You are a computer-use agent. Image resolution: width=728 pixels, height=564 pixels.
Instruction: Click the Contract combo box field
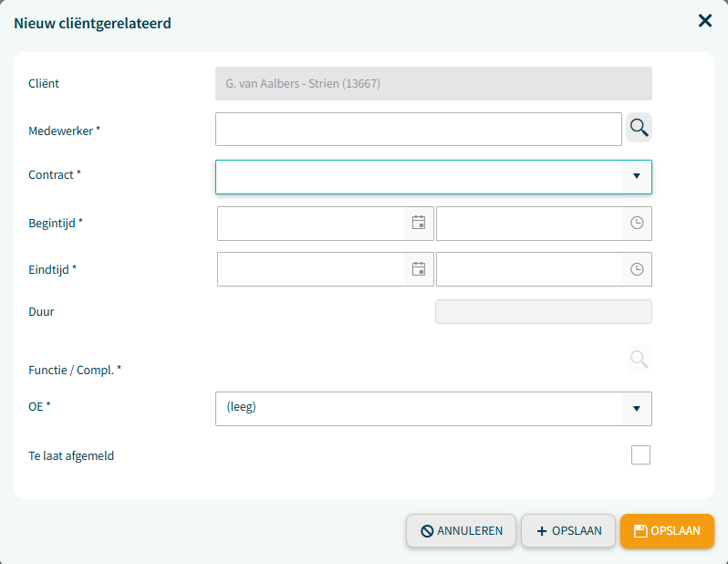click(x=433, y=177)
